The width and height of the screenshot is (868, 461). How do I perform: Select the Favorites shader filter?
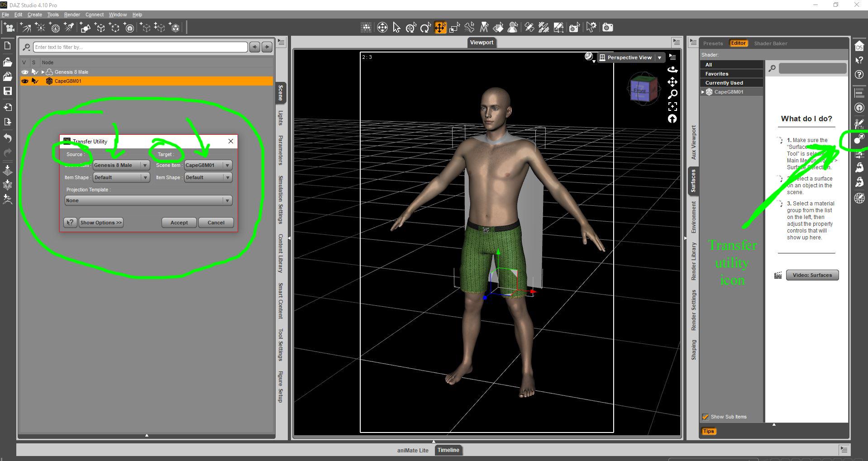tap(731, 74)
